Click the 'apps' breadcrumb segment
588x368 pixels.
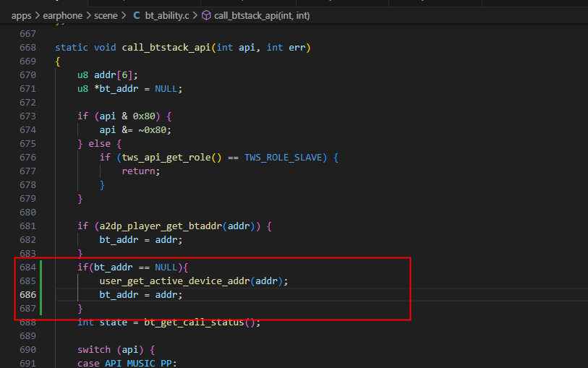click(21, 16)
